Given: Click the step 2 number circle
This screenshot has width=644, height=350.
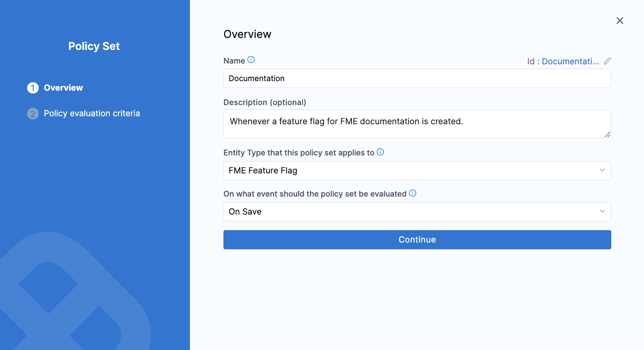Looking at the screenshot, I should click(x=33, y=114).
